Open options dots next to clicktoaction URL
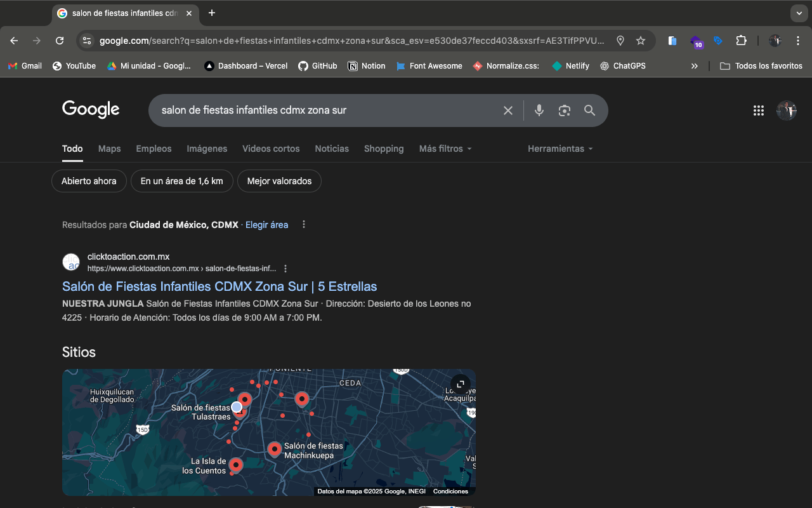Viewport: 812px width, 508px height. pyautogui.click(x=285, y=269)
